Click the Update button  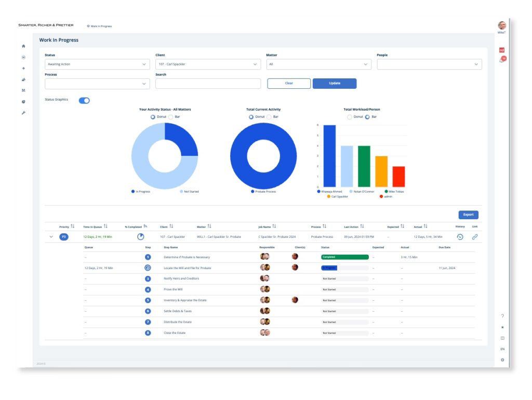point(334,84)
